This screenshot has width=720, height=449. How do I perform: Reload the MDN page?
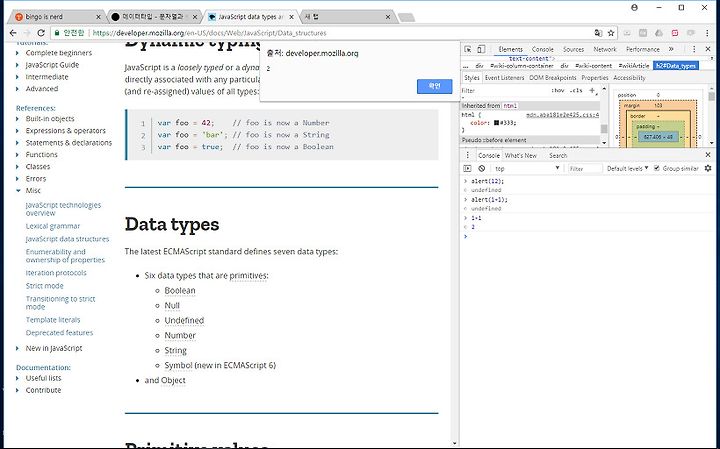pyautogui.click(x=41, y=33)
